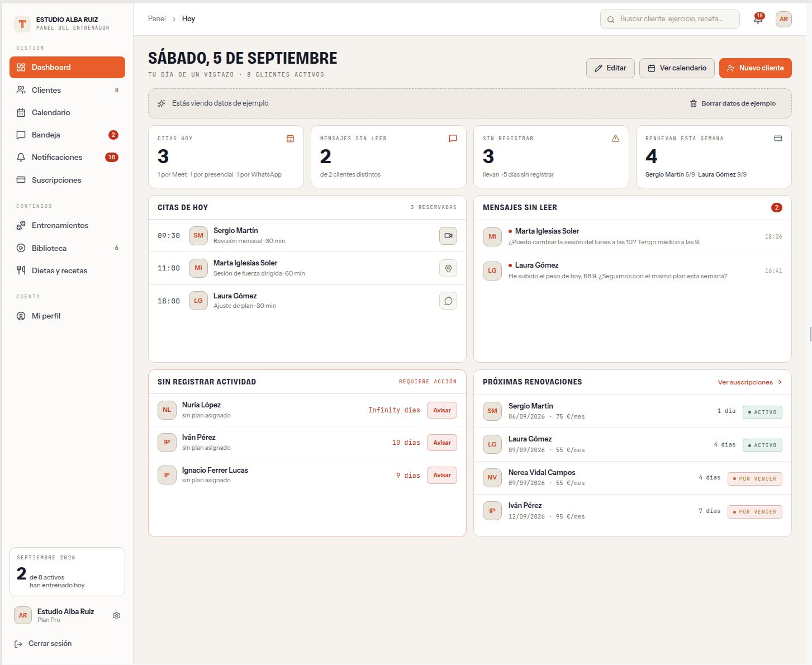This screenshot has height=665, width=812.
Task: Click the studio logo in the sidebar header
Action: 22,23
